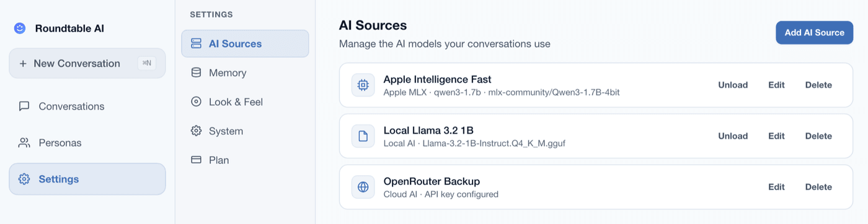Viewport: 868px width, 224px height.
Task: Open the Conversations section
Action: [87, 106]
